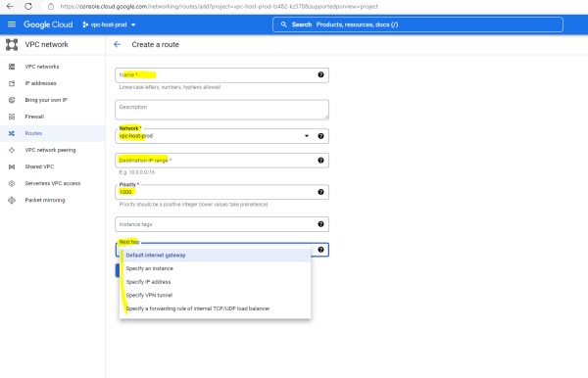Click the Routes sidebar icon
Viewport: 588px width, 378px height.
pyautogui.click(x=12, y=133)
